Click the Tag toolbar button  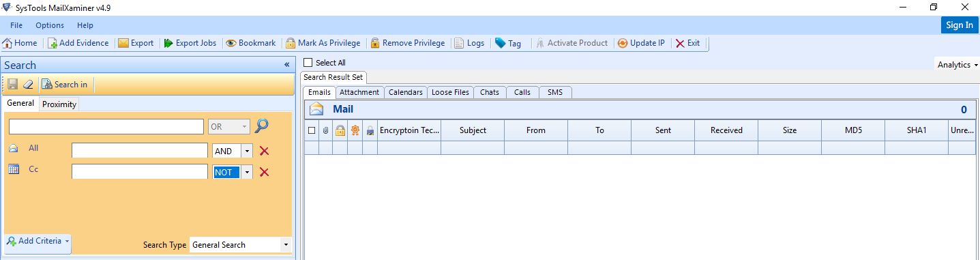(508, 43)
